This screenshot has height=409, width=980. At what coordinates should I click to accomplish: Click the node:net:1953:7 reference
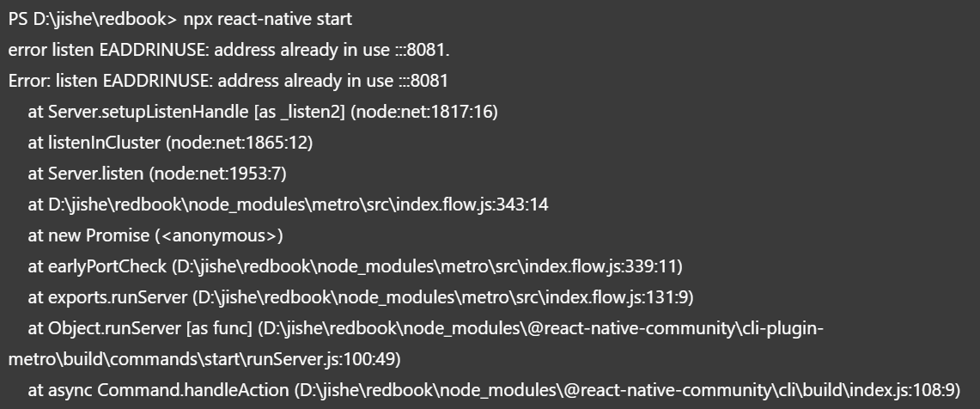point(217,174)
